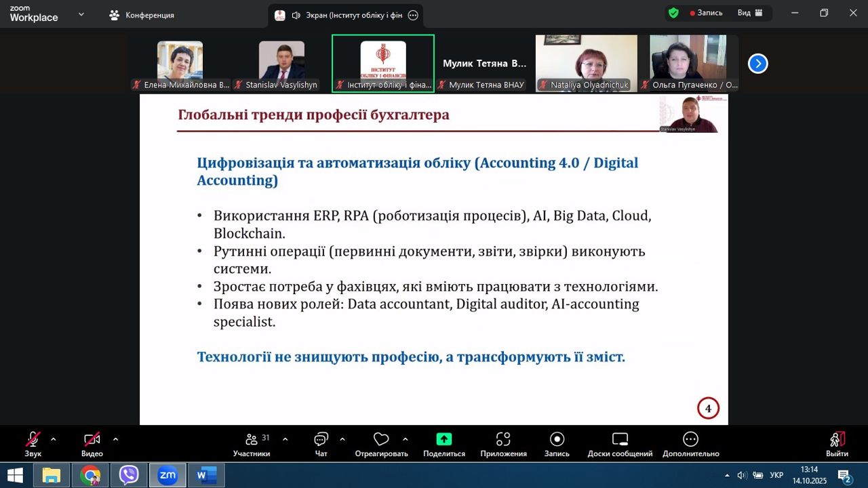Open the Chat panel
This screenshot has height=488, width=868.
(x=321, y=440)
